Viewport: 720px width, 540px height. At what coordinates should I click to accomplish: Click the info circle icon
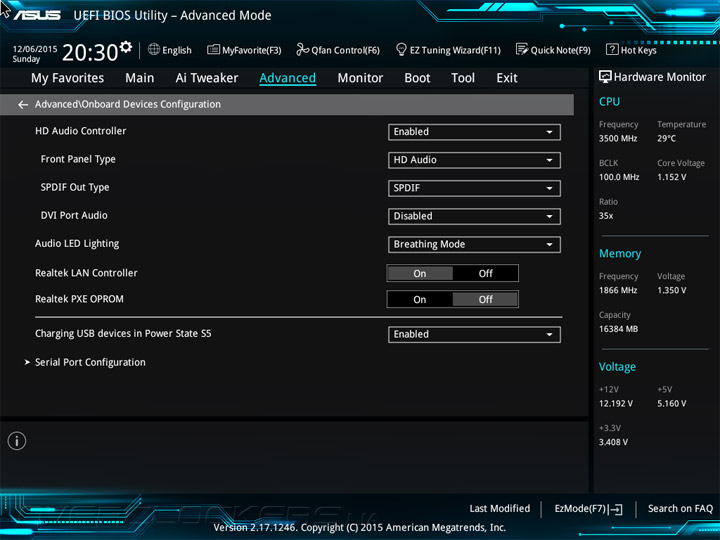pos(17,441)
